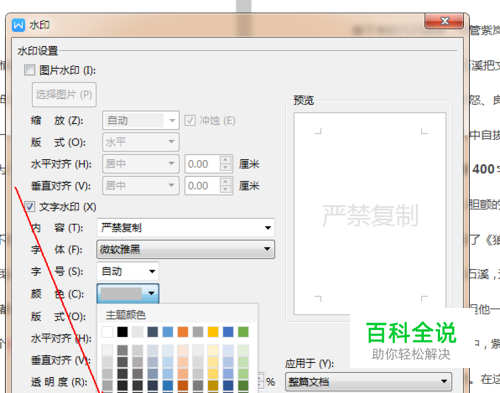This screenshot has height=393, width=500.
Task: Click the 严禁复制 text in the content field
Action: 121,228
